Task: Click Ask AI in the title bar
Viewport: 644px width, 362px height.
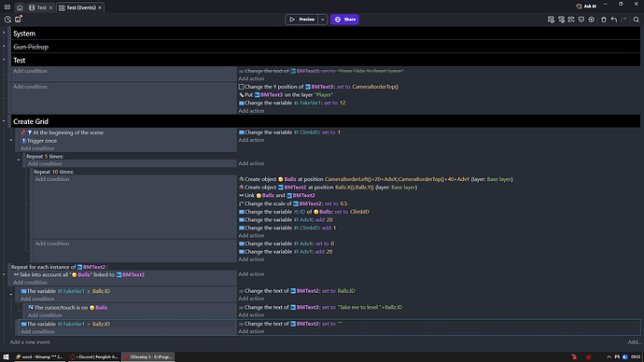Action: click(x=586, y=7)
